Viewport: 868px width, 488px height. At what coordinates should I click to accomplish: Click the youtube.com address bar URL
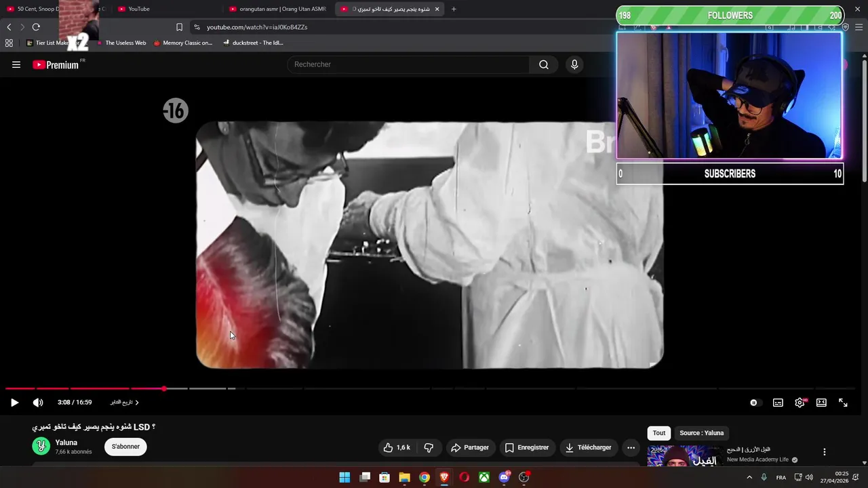coord(257,27)
